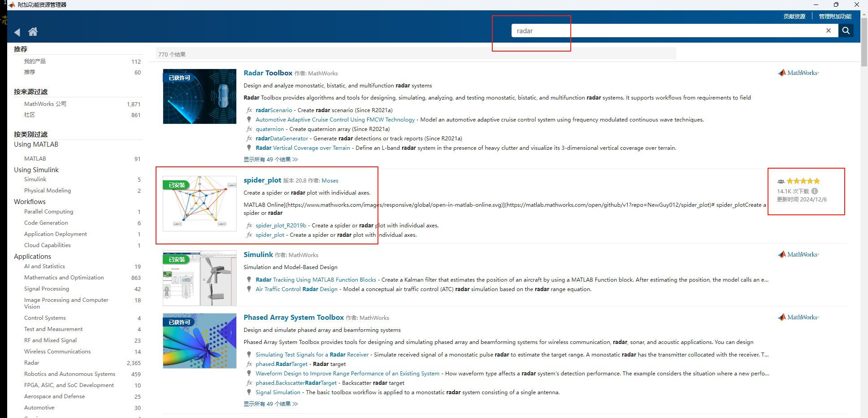Open phased.BackscatterRadarTarget function link
The height and width of the screenshot is (418, 868).
click(x=296, y=383)
